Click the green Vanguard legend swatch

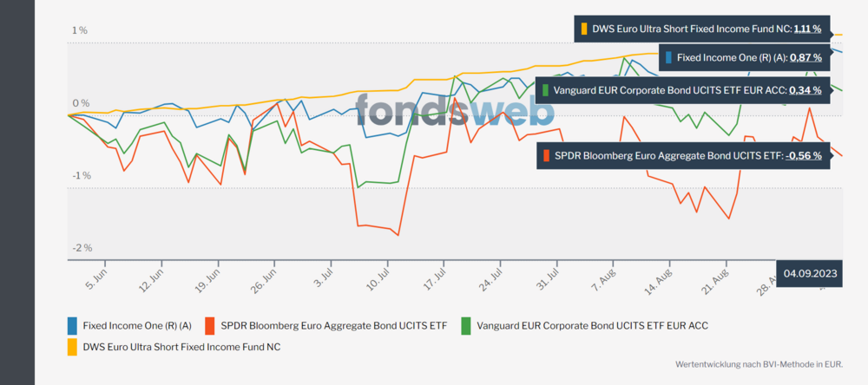click(466, 325)
